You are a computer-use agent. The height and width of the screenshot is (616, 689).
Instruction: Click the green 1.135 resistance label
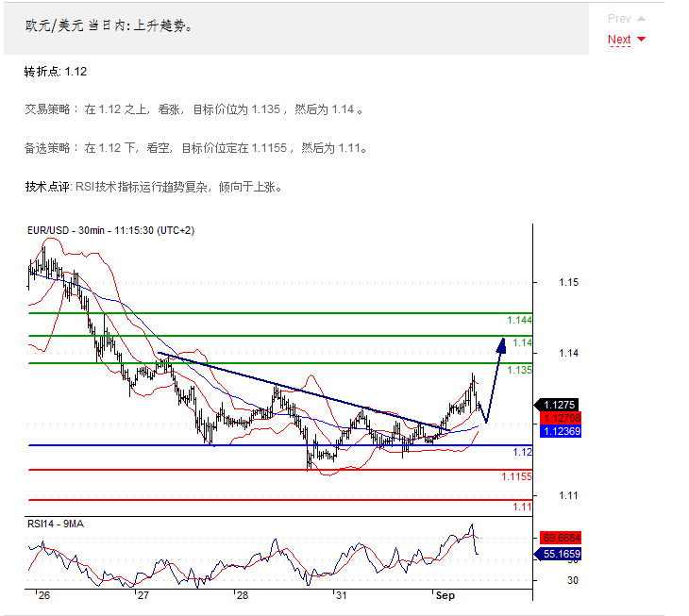coord(519,370)
